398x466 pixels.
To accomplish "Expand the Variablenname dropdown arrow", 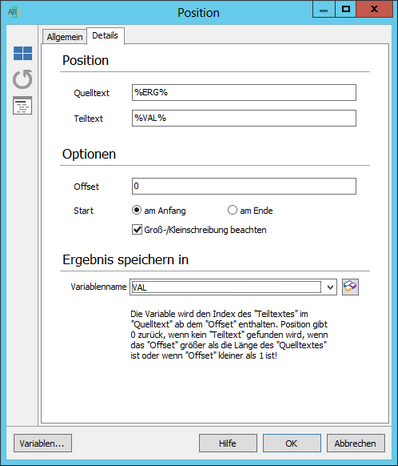I will pos(330,287).
